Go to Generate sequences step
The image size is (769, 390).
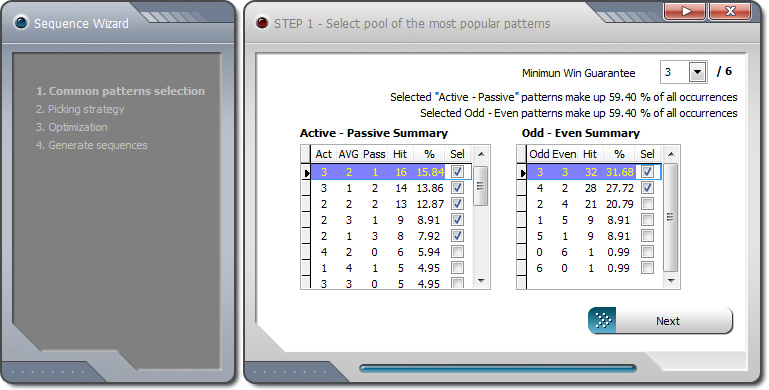click(91, 145)
